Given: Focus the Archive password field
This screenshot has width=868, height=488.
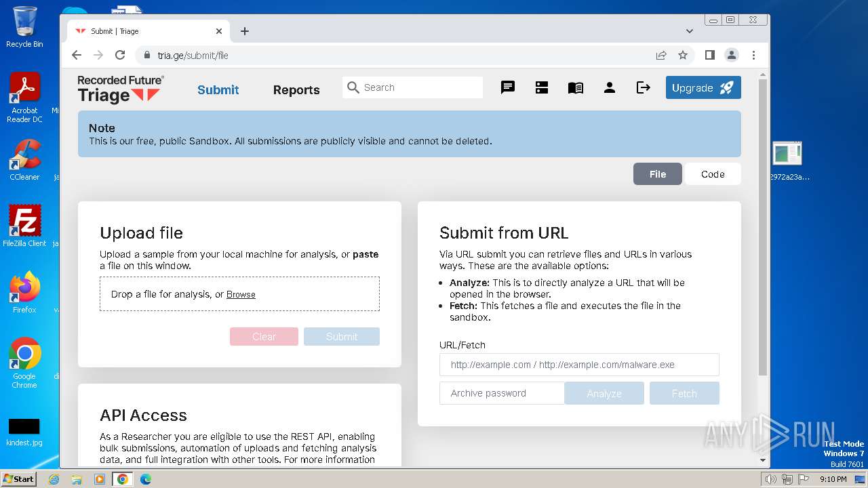Looking at the screenshot, I should [x=502, y=393].
